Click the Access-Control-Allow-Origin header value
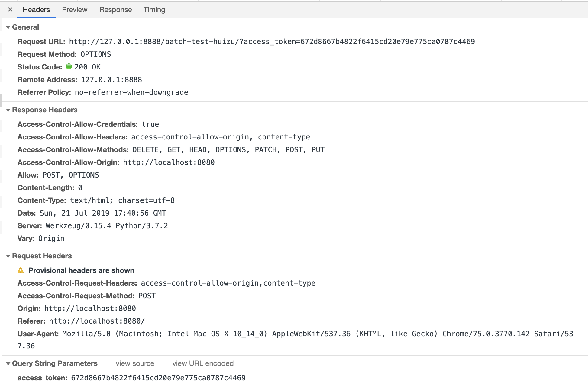Image resolution: width=588 pixels, height=387 pixels. pos(169,162)
